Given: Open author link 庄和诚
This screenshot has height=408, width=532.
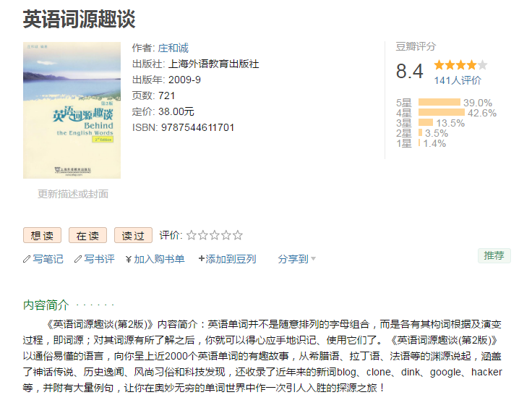Looking at the screenshot, I should pyautogui.click(x=173, y=48).
